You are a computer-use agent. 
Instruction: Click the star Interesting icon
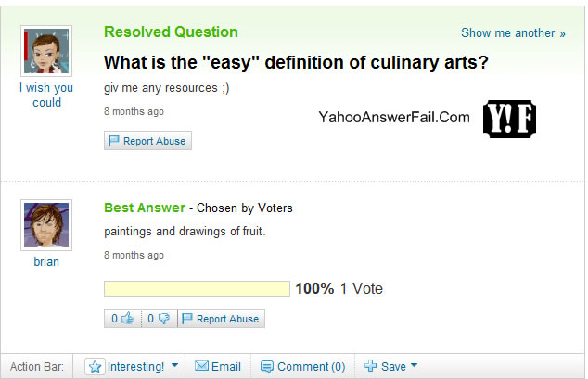click(96, 366)
